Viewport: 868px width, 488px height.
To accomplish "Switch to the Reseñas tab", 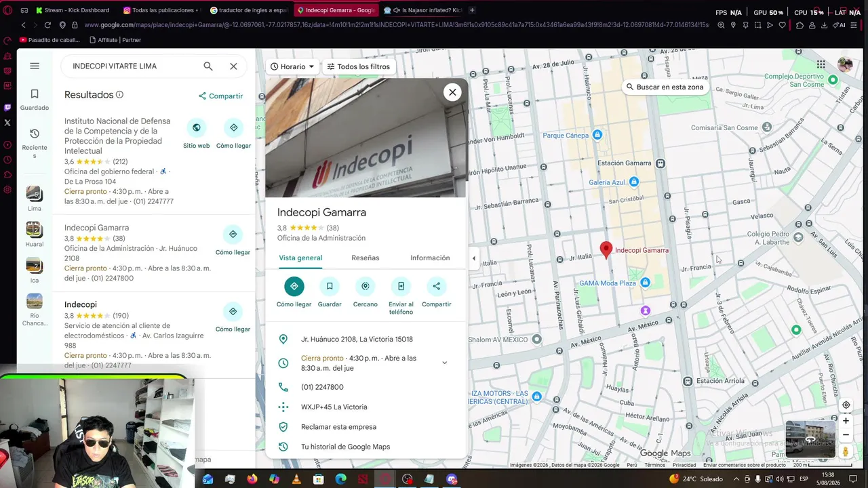I will point(366,258).
